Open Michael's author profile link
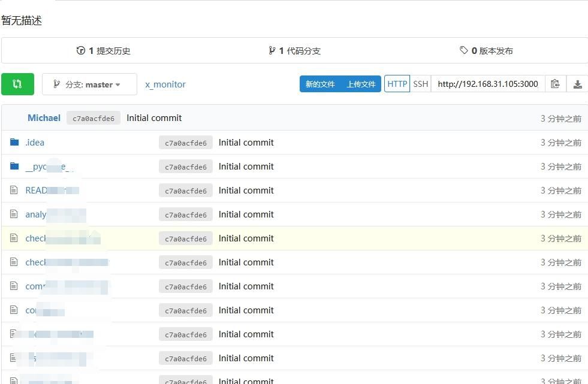 coord(44,118)
